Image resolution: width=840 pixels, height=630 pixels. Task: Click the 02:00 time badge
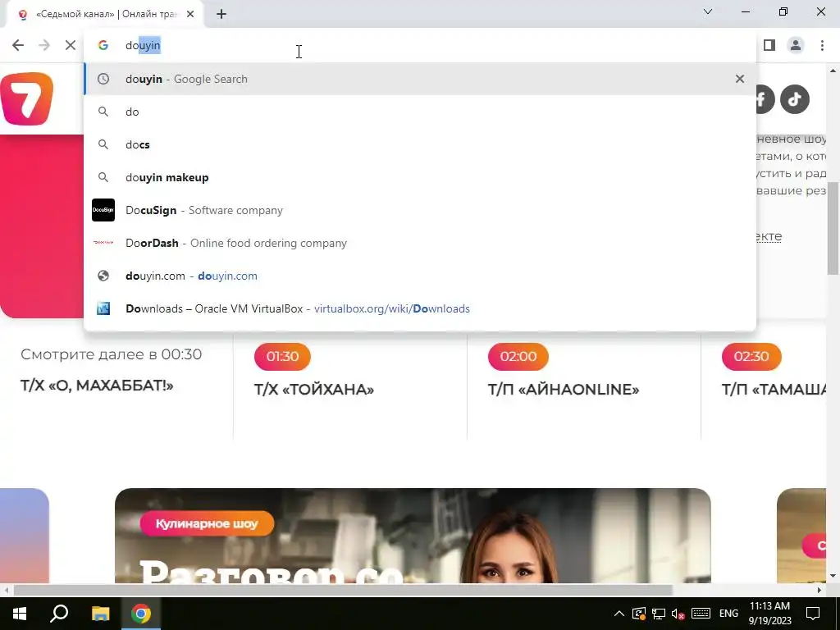coord(518,356)
